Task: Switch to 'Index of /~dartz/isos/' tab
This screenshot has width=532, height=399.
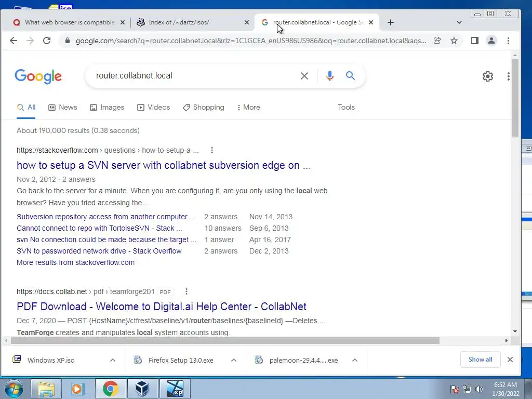Action: [x=179, y=22]
